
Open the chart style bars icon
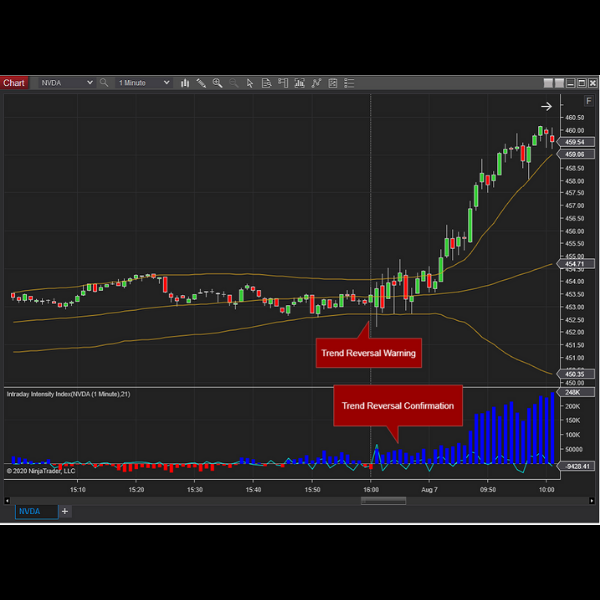point(185,83)
